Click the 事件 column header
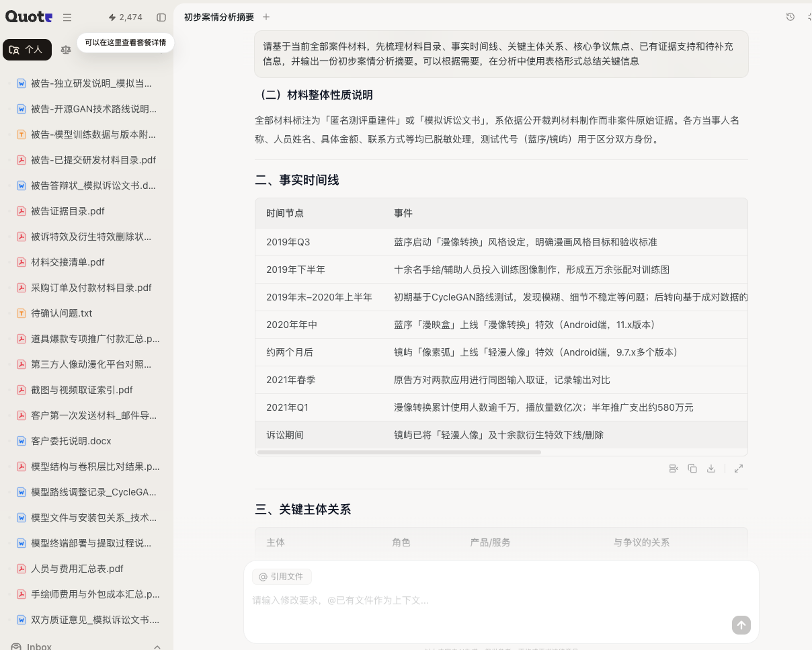The image size is (812, 650). (403, 213)
